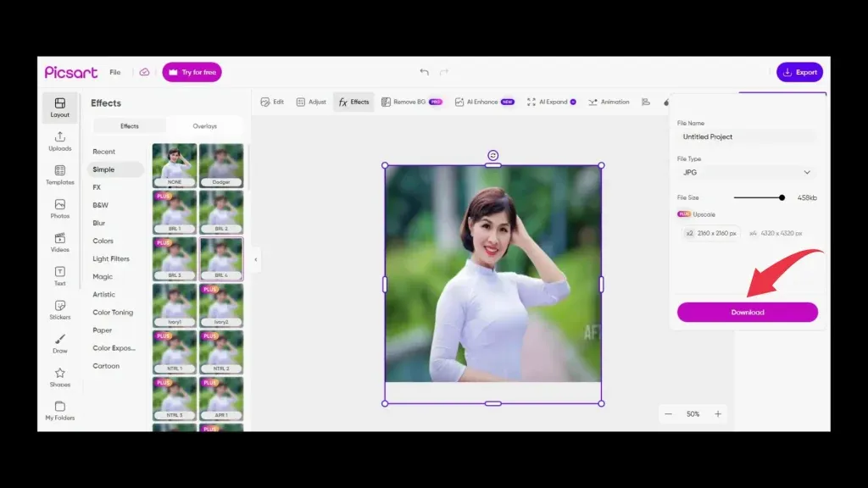Viewport: 868px width, 488px height.
Task: Click the Export button
Action: (x=799, y=72)
